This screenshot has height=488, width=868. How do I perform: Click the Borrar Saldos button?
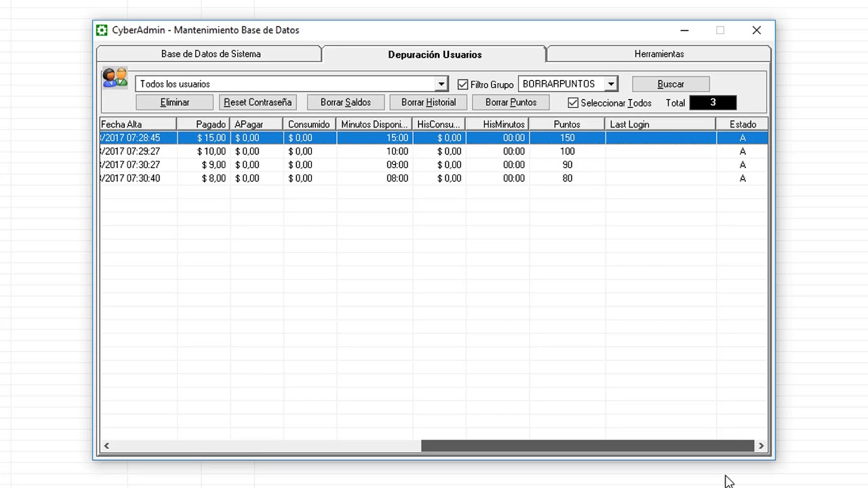click(x=346, y=102)
